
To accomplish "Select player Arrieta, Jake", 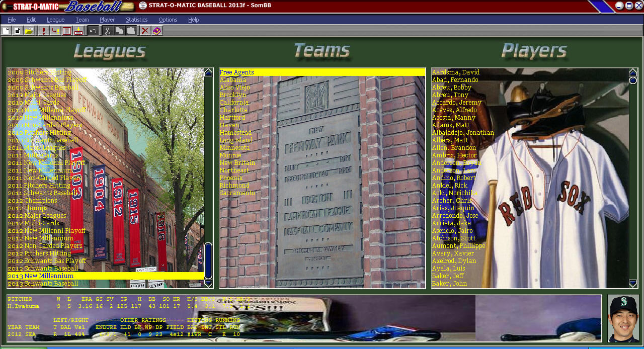I will click(451, 223).
